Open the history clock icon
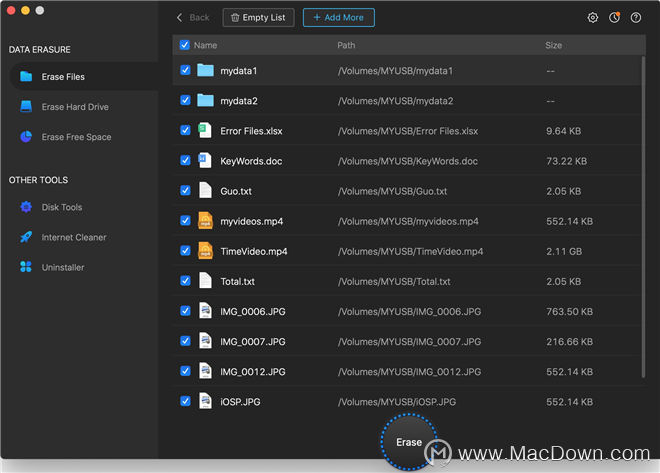Image resolution: width=660 pixels, height=473 pixels. point(615,18)
